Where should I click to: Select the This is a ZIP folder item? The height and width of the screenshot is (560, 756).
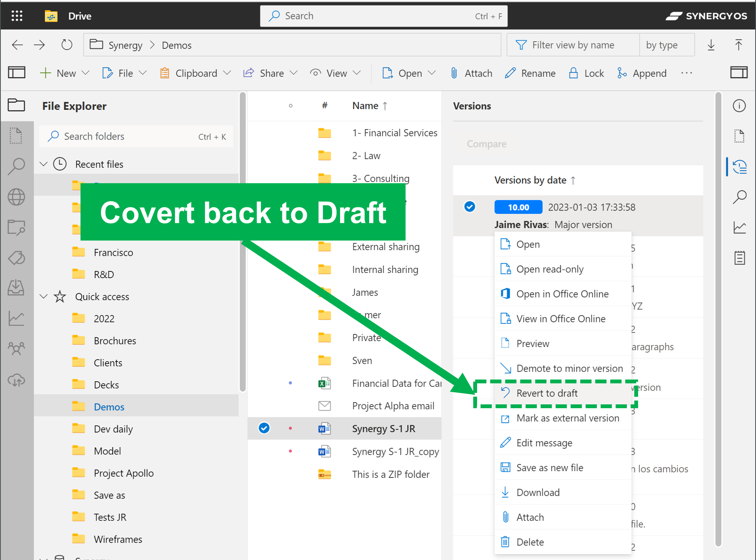[345, 474]
